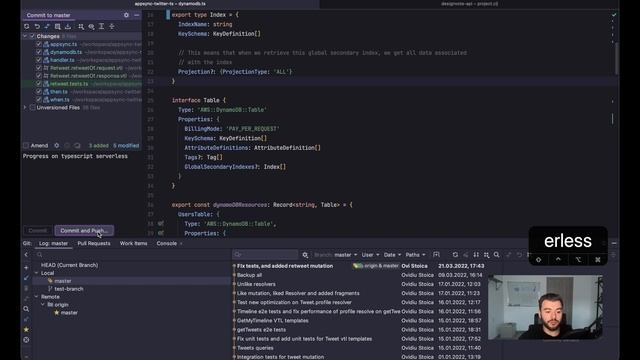Open the Paths filter dropdown
Viewport: 640px width, 360px height.
[x=415, y=255]
